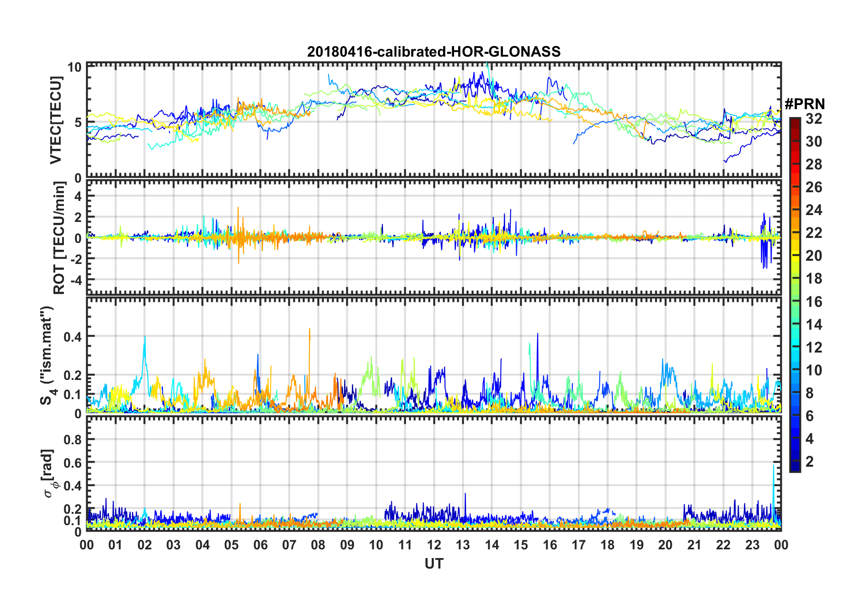Click x-axis tick label 22
This screenshot has height=590, width=868.
[723, 545]
